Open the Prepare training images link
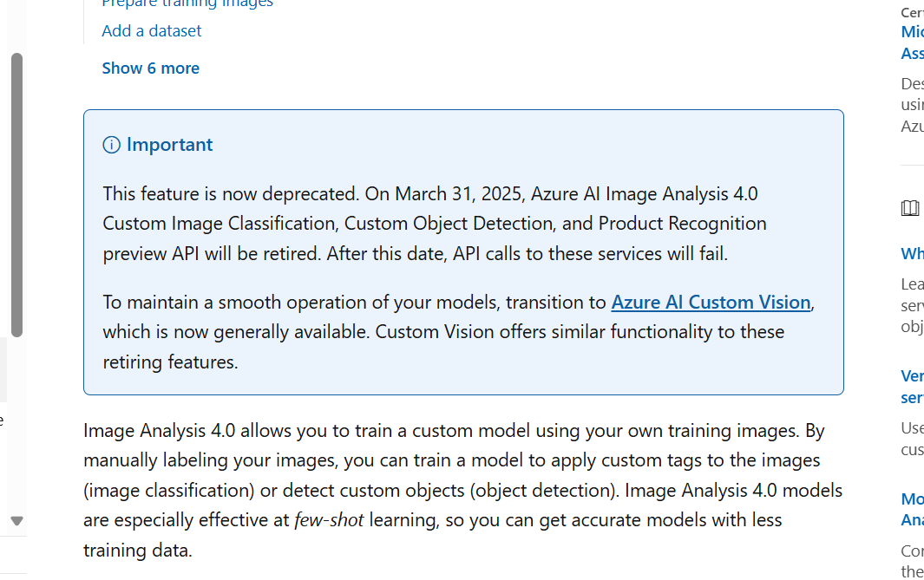924x580 pixels. 187,3
